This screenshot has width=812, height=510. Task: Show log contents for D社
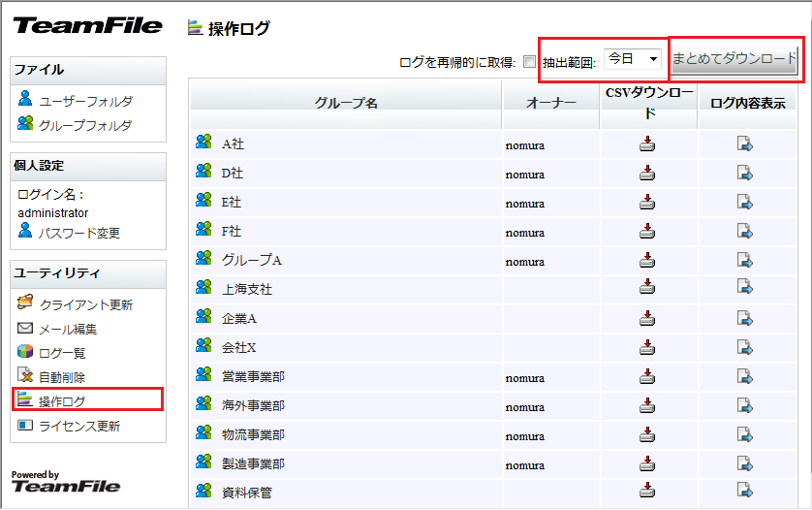(744, 174)
